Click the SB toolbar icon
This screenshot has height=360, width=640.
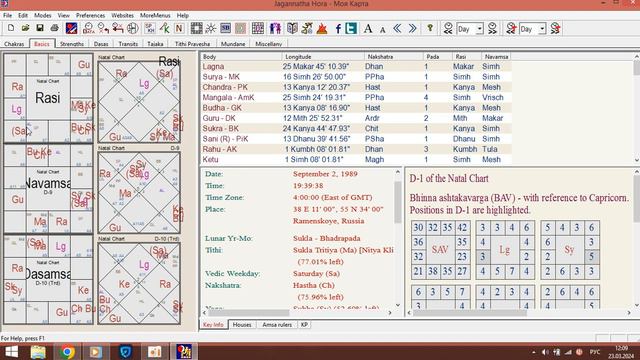pos(225,28)
